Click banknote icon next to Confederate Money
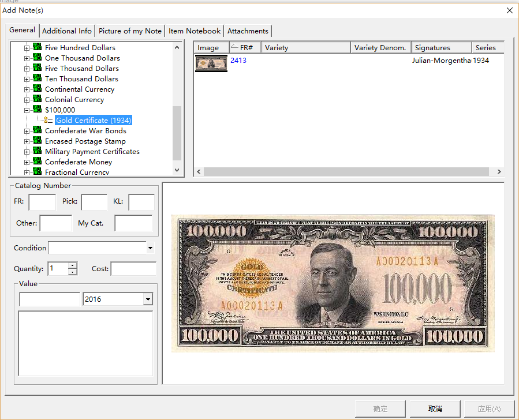Screen dimensions: 519x420 [x=36, y=162]
